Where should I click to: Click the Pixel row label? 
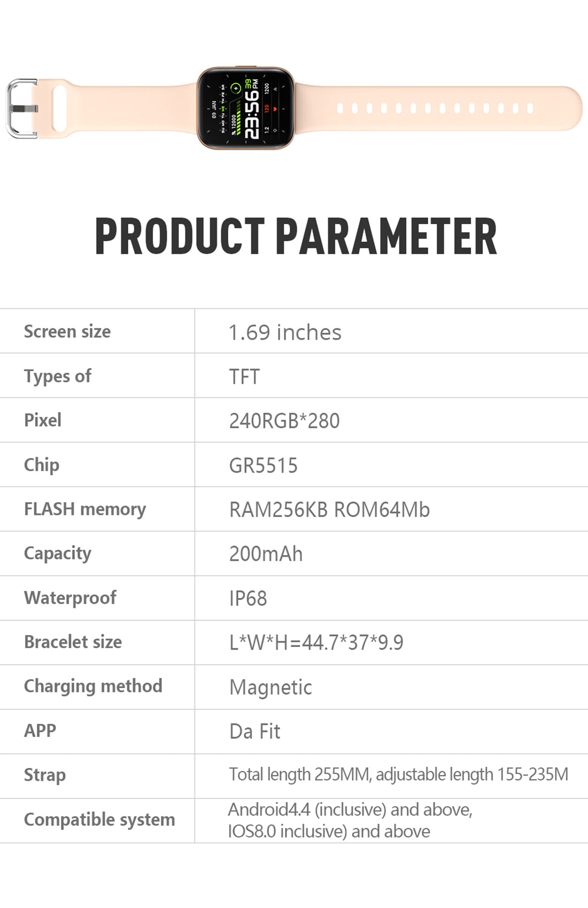43,420
